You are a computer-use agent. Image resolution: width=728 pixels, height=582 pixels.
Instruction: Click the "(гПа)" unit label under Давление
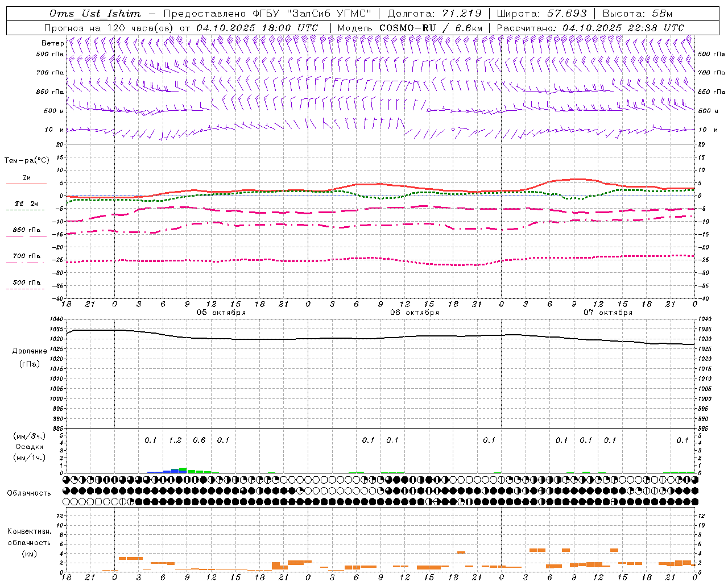coord(30,364)
